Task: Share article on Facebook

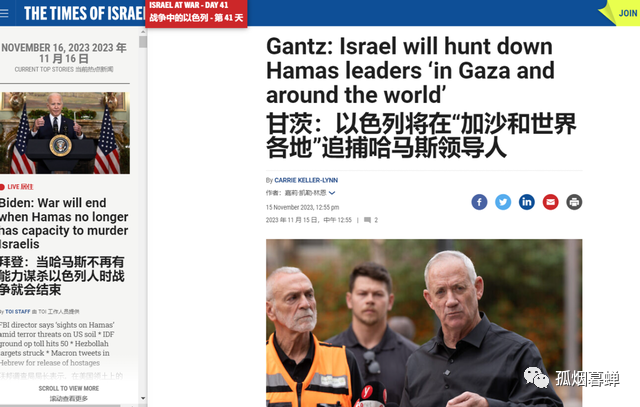Action: point(479,202)
